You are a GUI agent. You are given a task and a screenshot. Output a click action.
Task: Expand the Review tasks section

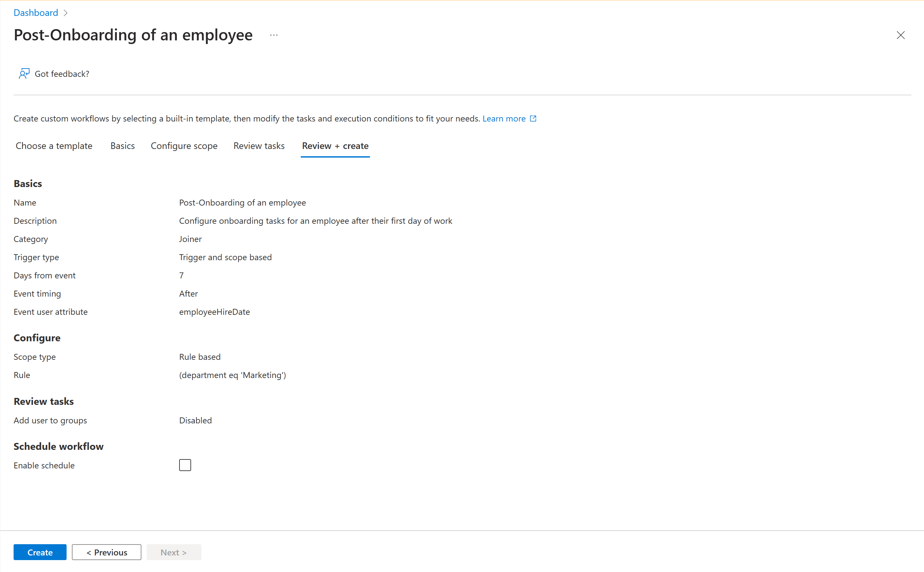(x=44, y=401)
